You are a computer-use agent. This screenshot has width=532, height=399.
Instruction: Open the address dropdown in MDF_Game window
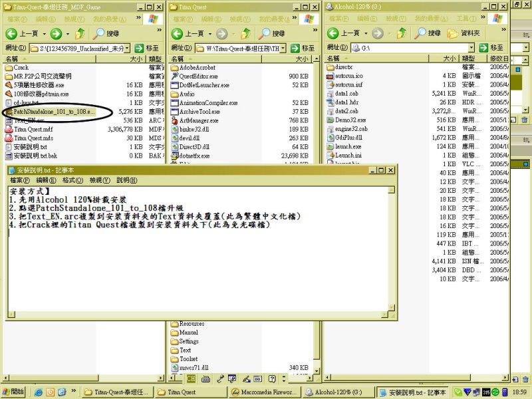(127, 48)
